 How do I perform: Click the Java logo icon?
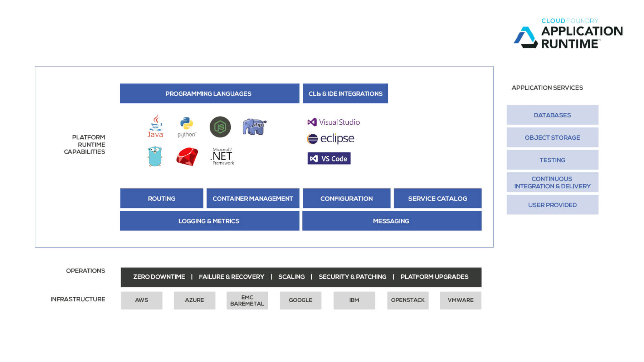[155, 126]
